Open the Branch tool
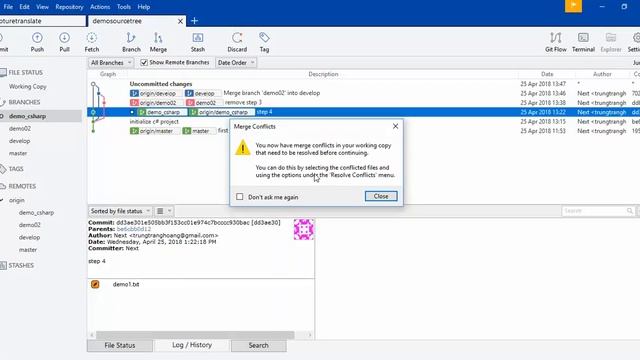Viewport: 640px width, 360px height. [131, 42]
